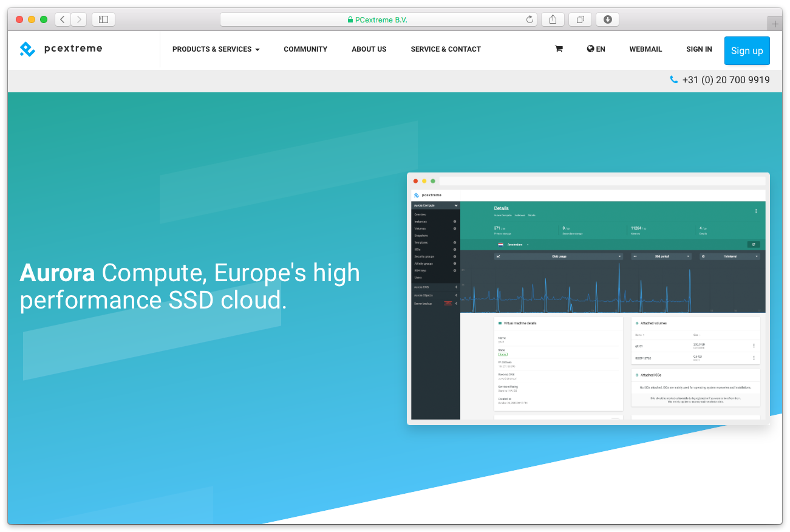Image resolution: width=790 pixels, height=532 pixels.
Task: Reload the page with the refresh icon
Action: [530, 19]
